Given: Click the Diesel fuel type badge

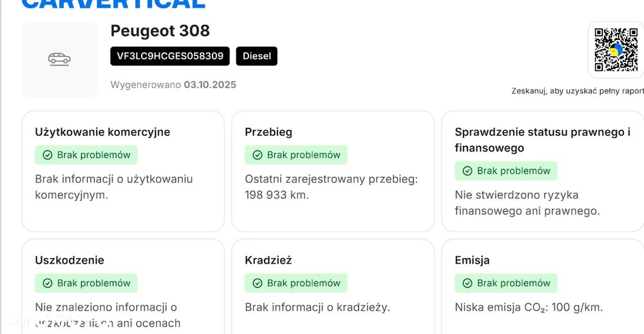Looking at the screenshot, I should [x=256, y=56].
